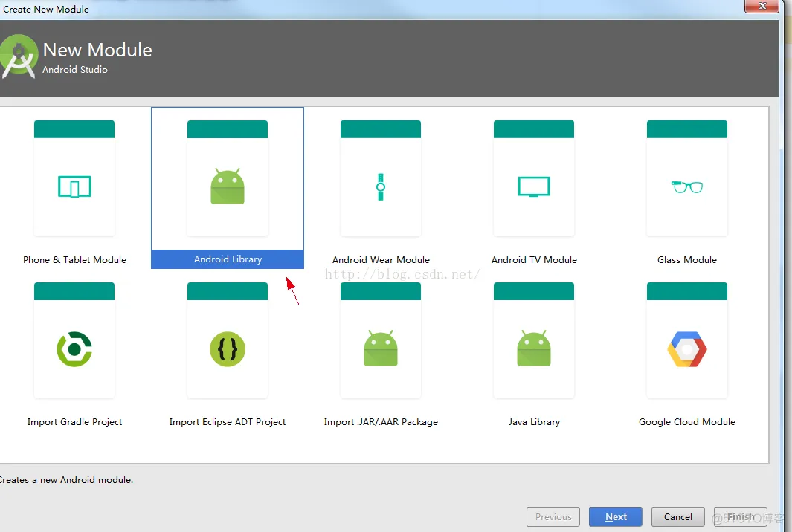
Task: Click the Google Cloud Module label
Action: coord(687,422)
